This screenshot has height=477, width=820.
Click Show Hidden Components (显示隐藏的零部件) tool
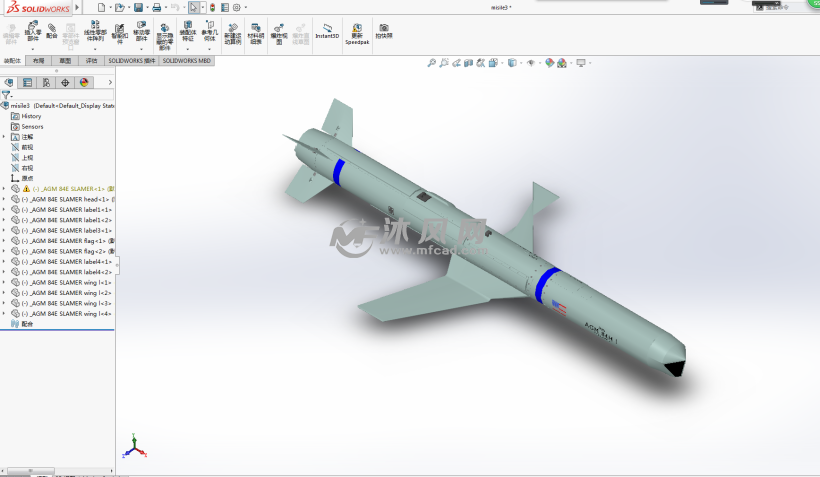click(165, 37)
